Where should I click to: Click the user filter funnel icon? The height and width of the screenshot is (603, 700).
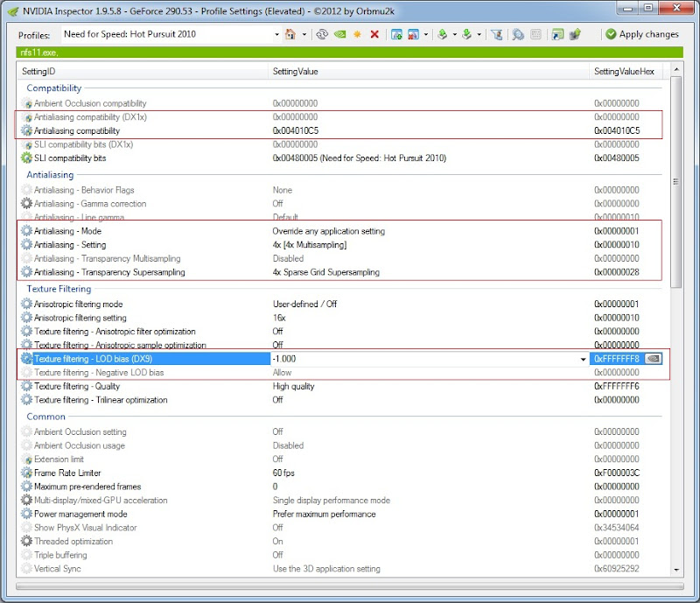pos(496,34)
